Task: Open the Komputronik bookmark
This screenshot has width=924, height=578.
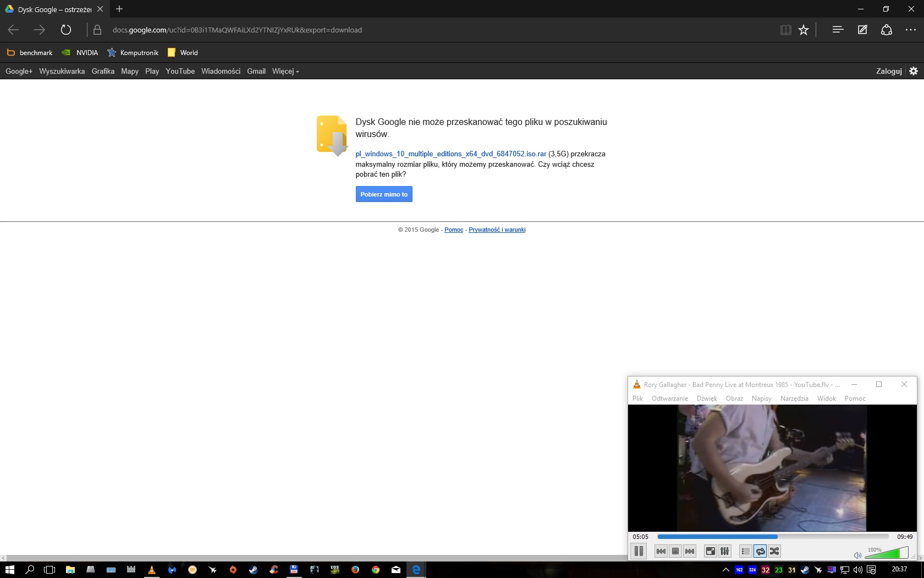Action: click(133, 53)
